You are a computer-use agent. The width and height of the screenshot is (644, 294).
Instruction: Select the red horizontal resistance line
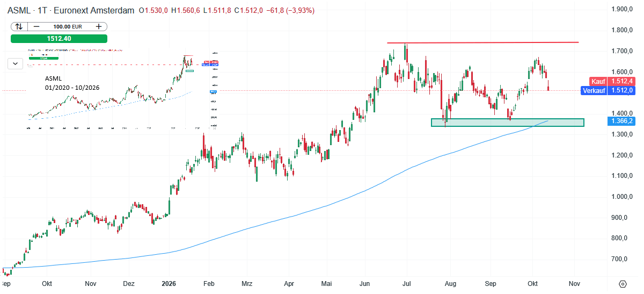pos(483,42)
